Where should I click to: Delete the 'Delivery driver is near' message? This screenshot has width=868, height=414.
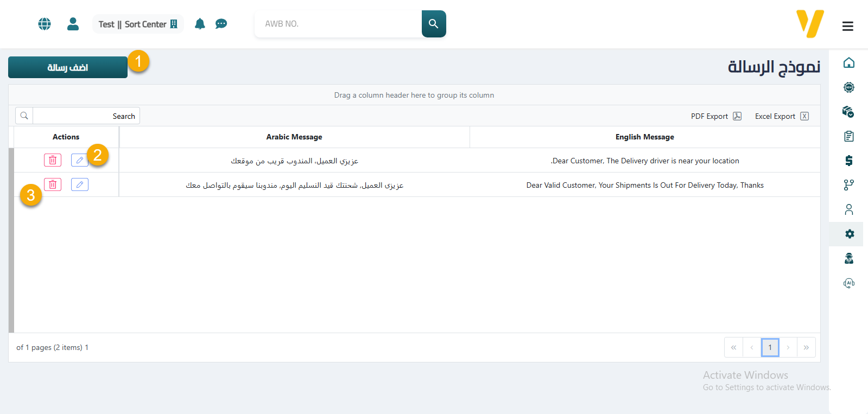(x=53, y=160)
